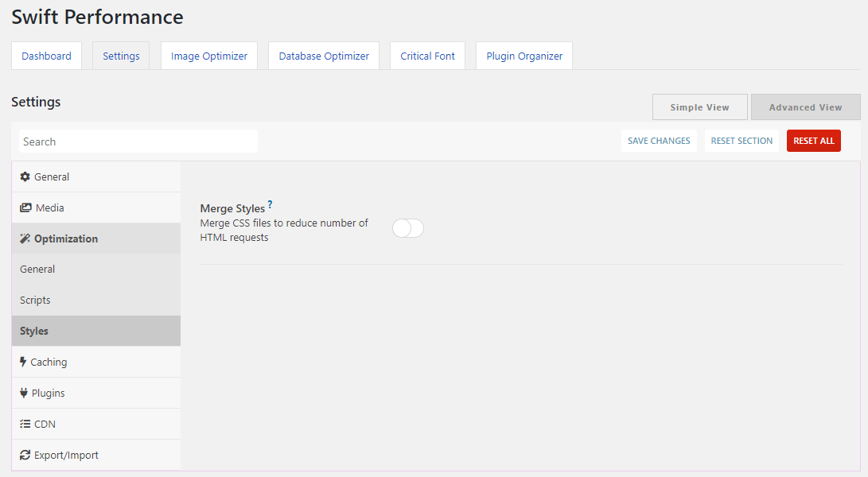This screenshot has width=868, height=477.
Task: Open the Dashboard tab
Action: tap(46, 56)
